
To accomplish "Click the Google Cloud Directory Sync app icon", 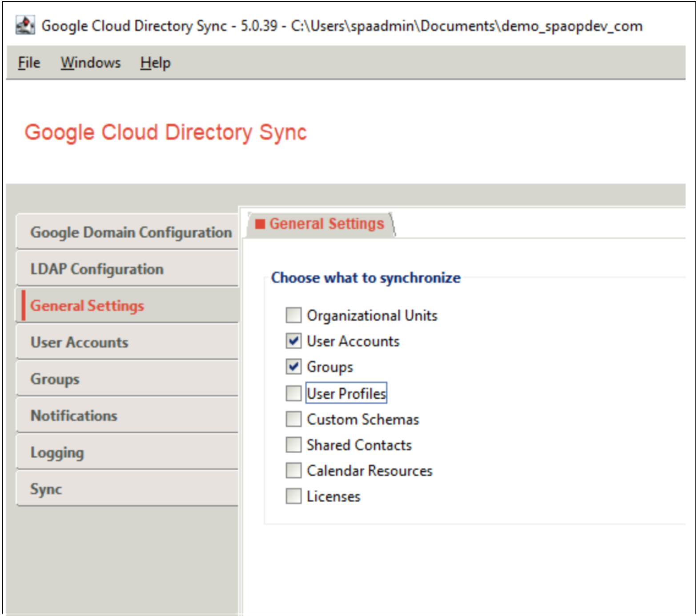I will click(x=25, y=25).
